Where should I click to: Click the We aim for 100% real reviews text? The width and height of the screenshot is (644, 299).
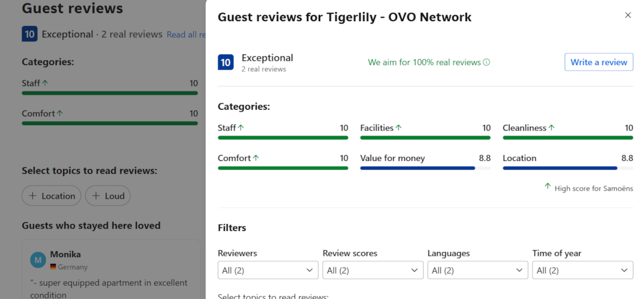(424, 63)
